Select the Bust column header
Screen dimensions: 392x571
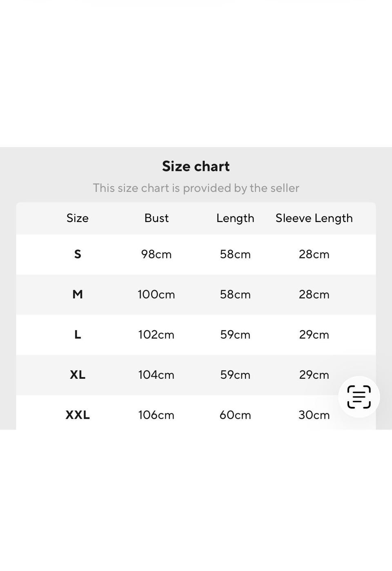point(156,218)
